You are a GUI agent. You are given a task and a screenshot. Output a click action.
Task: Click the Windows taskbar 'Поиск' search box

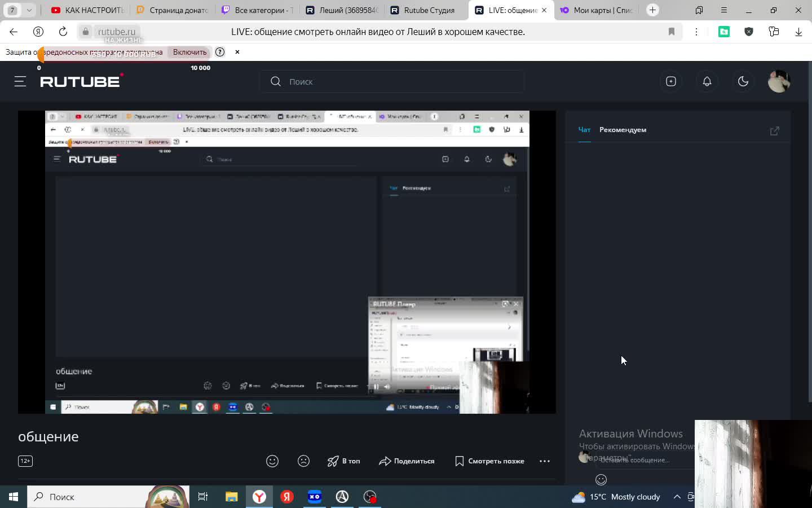(108, 497)
